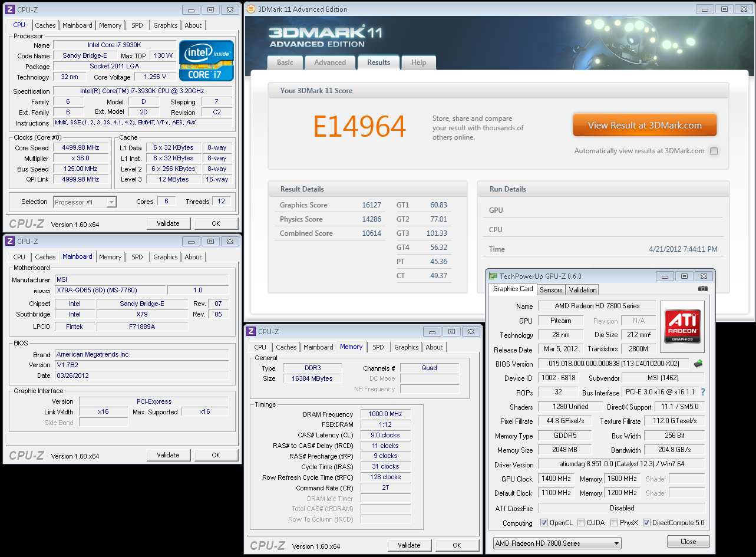Click Validate in CPU-Z Mainboard window

click(x=168, y=455)
